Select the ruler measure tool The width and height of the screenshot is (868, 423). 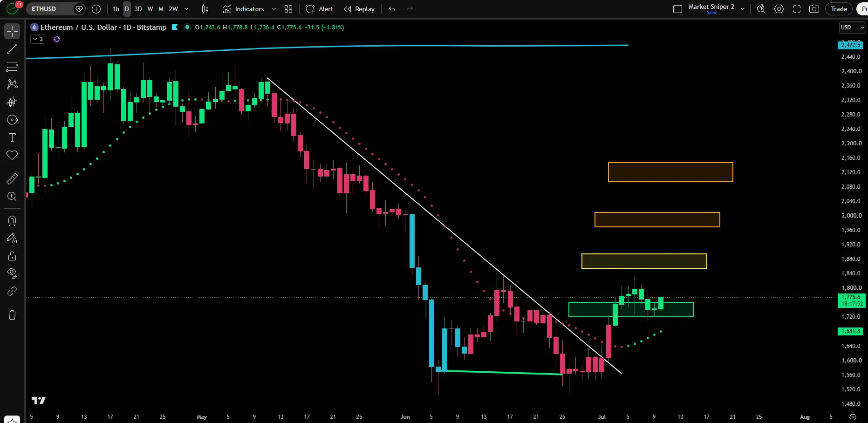coord(12,178)
